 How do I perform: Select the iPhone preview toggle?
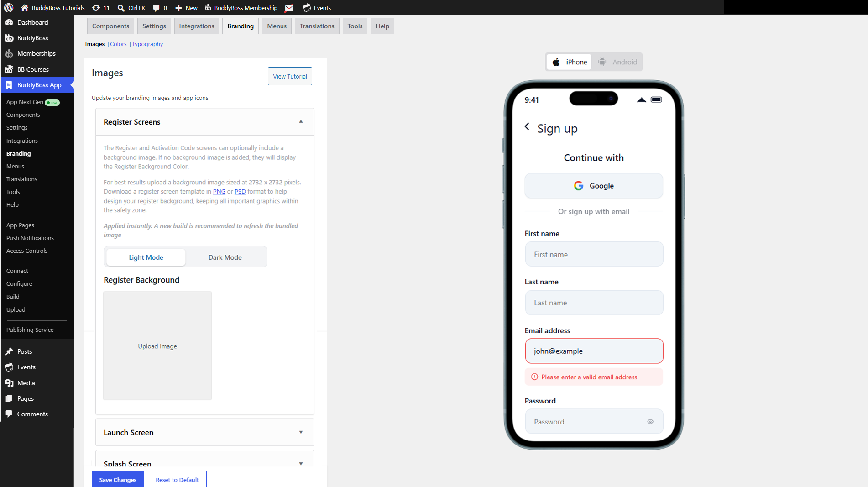coord(570,62)
